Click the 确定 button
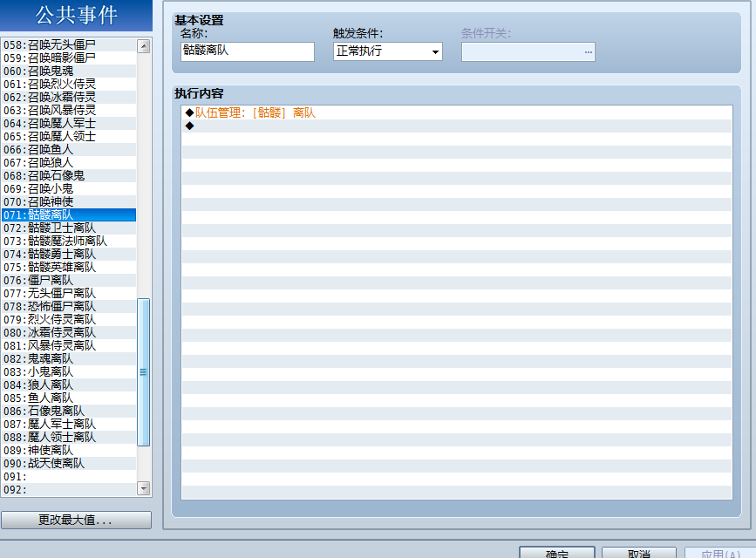The height and width of the screenshot is (558, 756). (x=557, y=553)
